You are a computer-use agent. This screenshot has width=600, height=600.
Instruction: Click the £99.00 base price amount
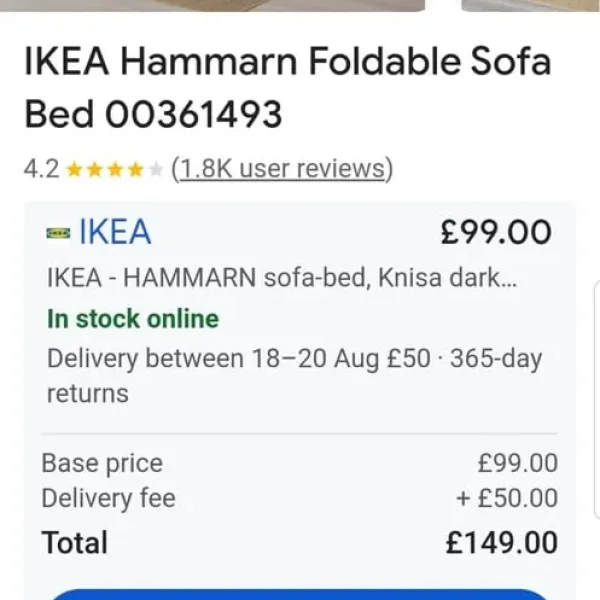(517, 464)
